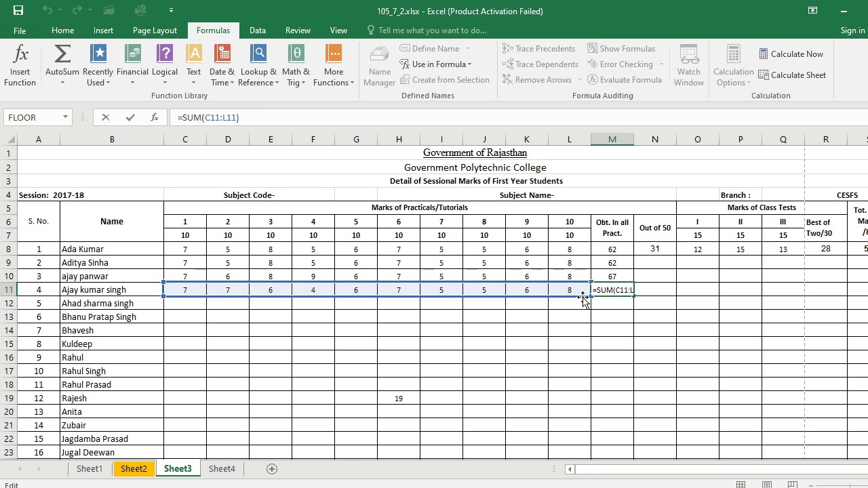Cancel the formula entry with X
This screenshot has height=488, width=868.
point(106,117)
